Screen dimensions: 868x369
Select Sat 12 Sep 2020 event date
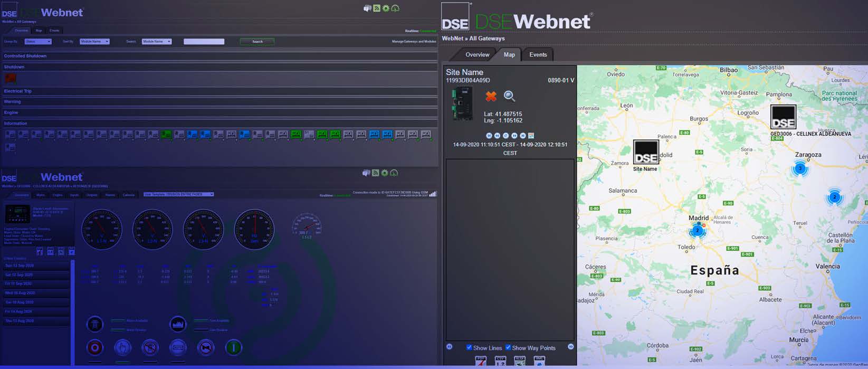[x=36, y=275]
